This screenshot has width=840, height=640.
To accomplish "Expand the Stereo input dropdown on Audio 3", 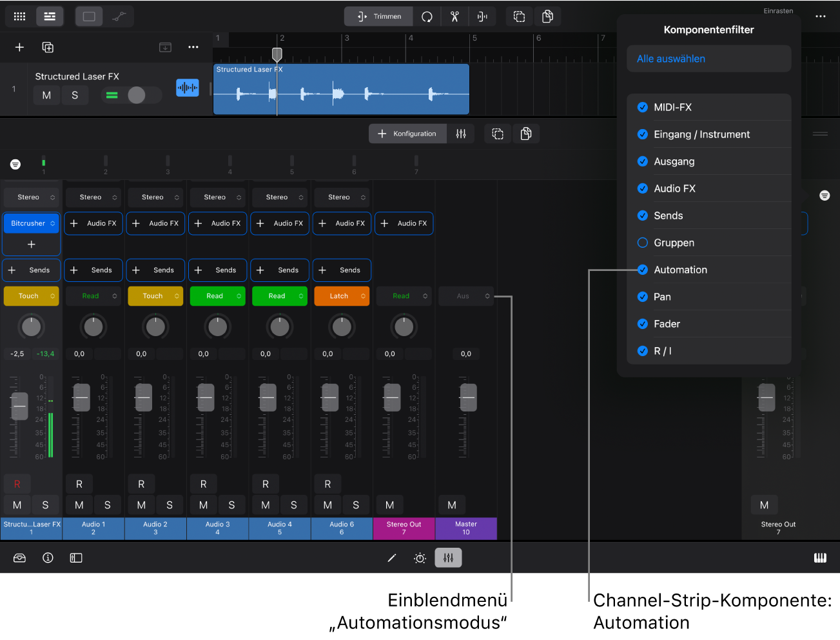I will click(217, 197).
